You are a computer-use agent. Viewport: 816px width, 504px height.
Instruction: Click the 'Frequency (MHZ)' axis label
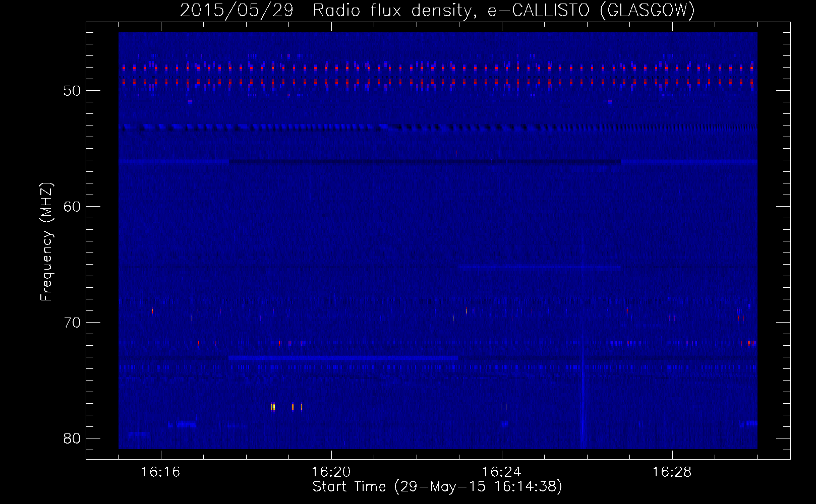[46, 242]
